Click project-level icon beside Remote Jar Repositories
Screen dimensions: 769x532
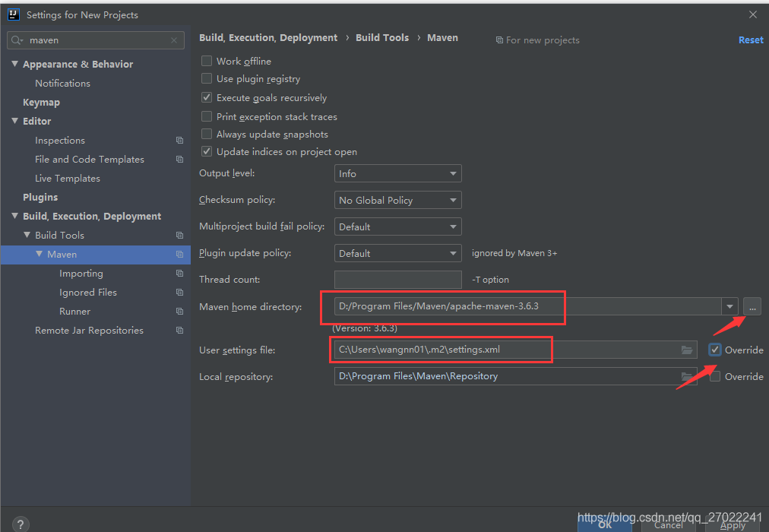pyautogui.click(x=179, y=331)
